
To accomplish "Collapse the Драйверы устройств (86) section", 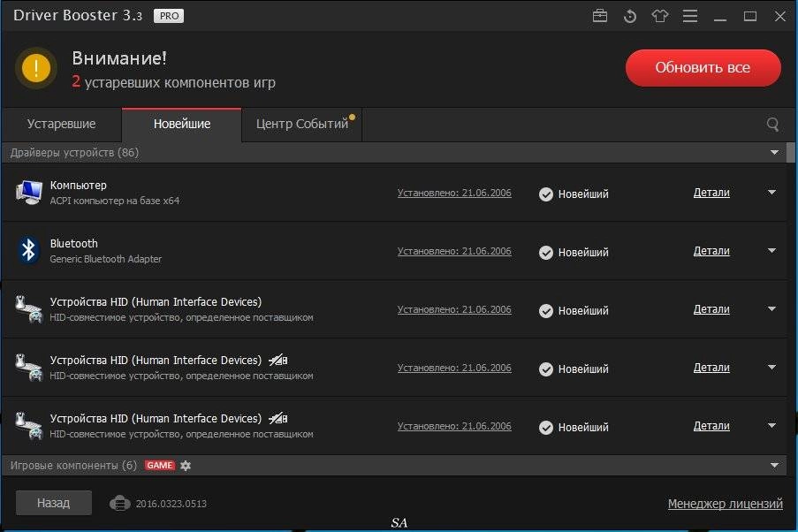I will click(775, 152).
